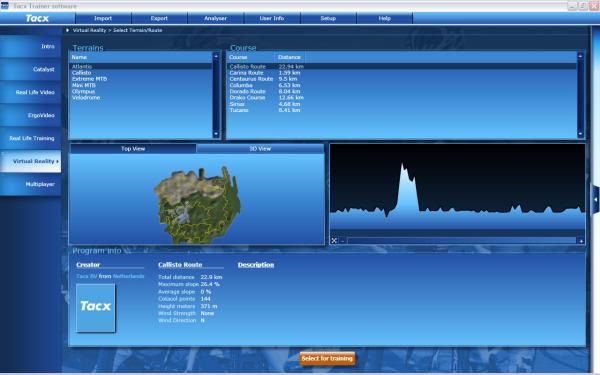Click Terrains list scroll up arrow
600x375 pixels.
pyautogui.click(x=216, y=56)
